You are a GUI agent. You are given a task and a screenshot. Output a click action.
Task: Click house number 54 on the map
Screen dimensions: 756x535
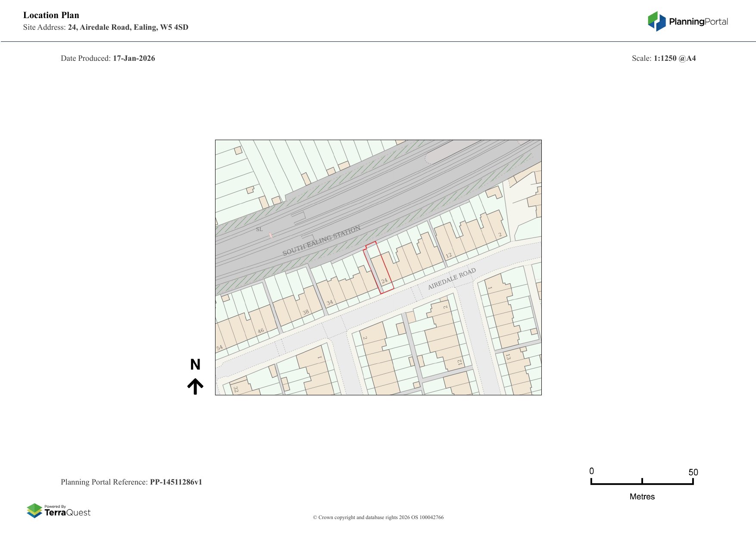click(219, 347)
